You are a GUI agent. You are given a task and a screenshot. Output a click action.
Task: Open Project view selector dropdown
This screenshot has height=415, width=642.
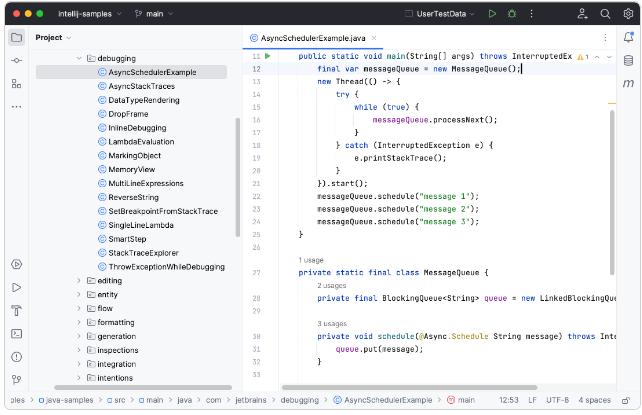pyautogui.click(x=53, y=38)
